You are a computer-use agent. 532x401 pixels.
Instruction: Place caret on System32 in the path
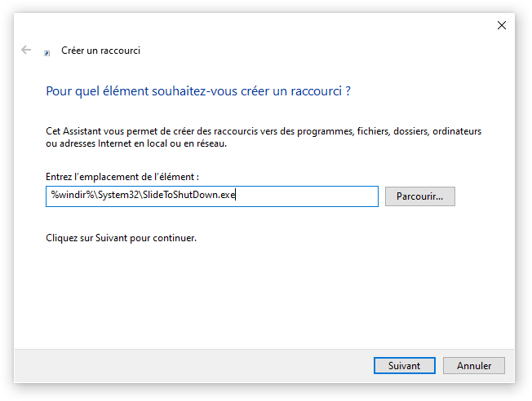pos(119,195)
